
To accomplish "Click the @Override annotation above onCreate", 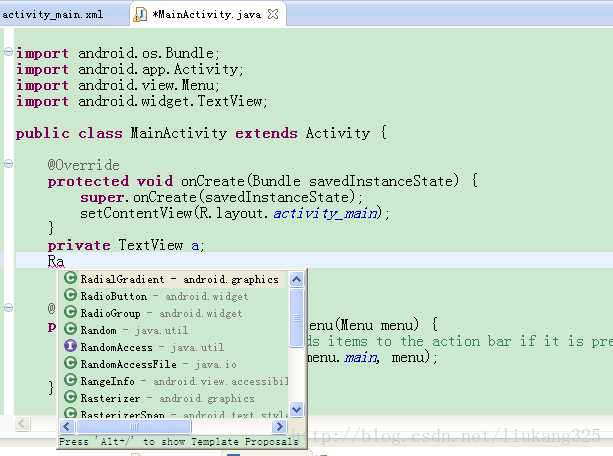I will click(83, 165).
